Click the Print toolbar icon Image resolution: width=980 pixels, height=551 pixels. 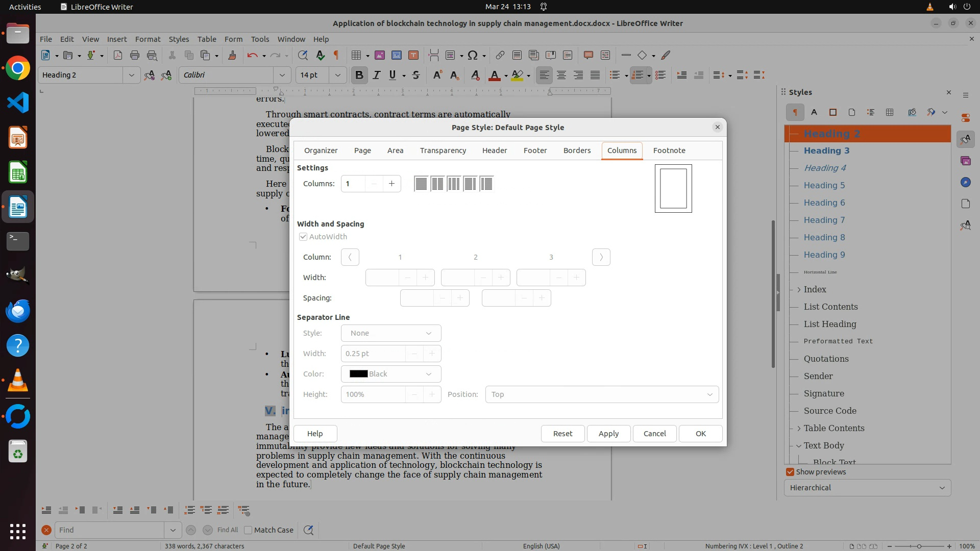tap(135, 56)
